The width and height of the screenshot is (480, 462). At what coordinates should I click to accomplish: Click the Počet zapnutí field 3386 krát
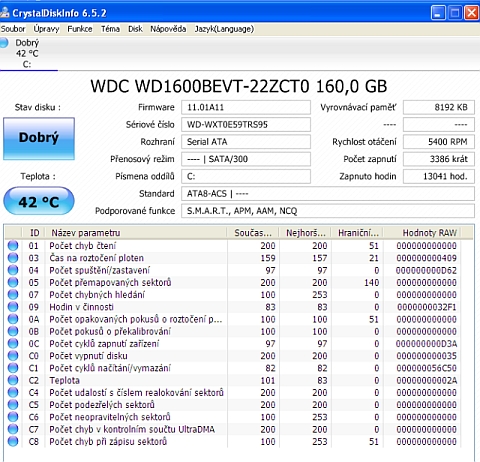pos(439,159)
